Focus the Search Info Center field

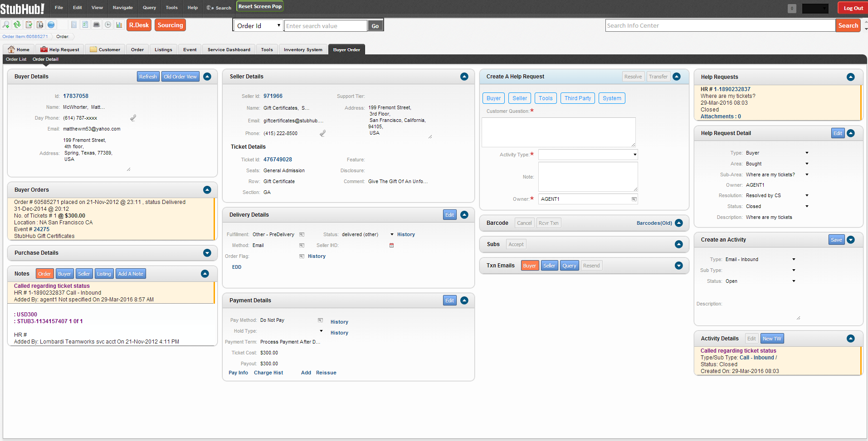721,26
